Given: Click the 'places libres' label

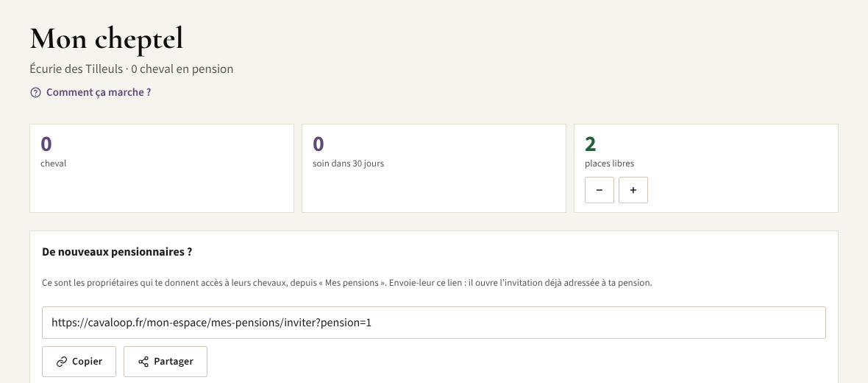Looking at the screenshot, I should [x=610, y=164].
